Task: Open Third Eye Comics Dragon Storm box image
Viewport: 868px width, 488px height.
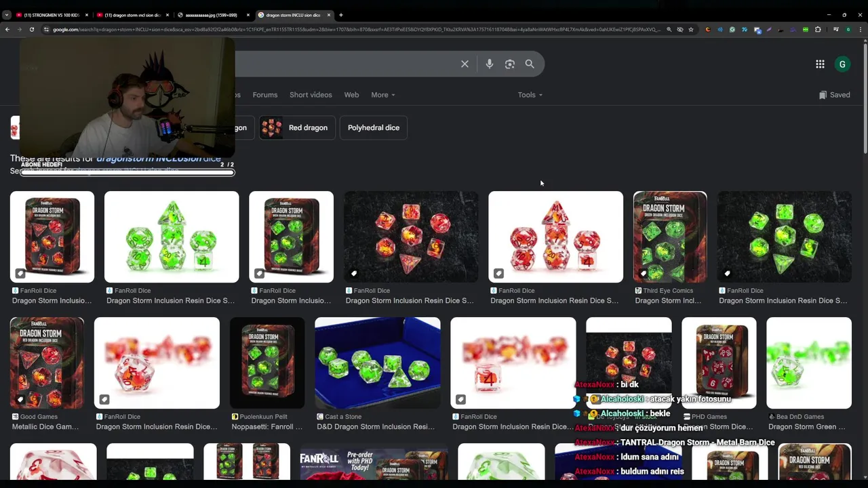Action: tap(670, 237)
